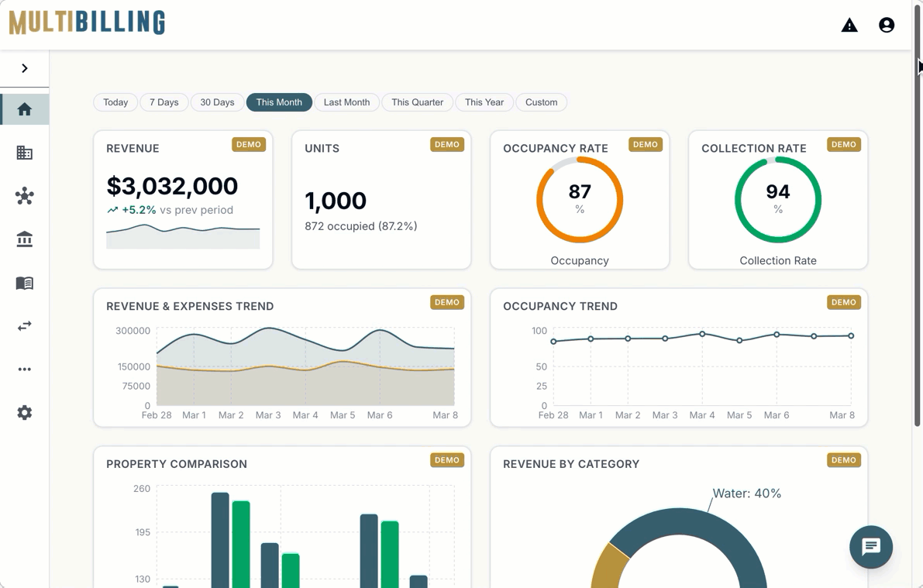Open the Custom date range picker
The image size is (923, 588).
541,102
